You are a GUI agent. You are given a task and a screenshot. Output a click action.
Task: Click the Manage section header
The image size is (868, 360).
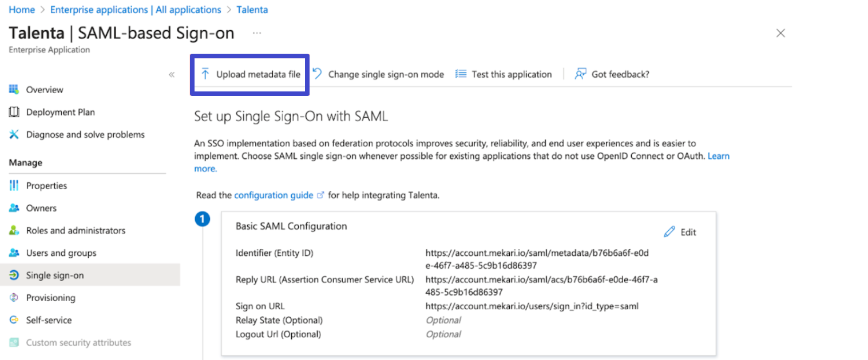26,163
